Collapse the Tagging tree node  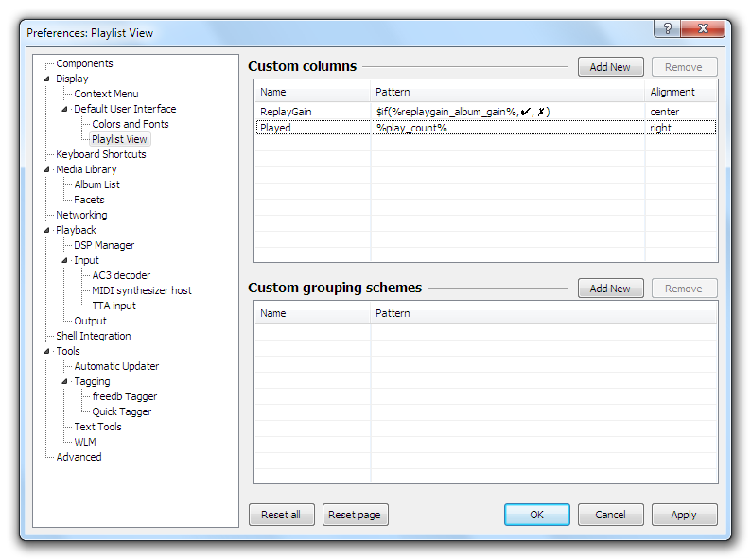(x=65, y=382)
